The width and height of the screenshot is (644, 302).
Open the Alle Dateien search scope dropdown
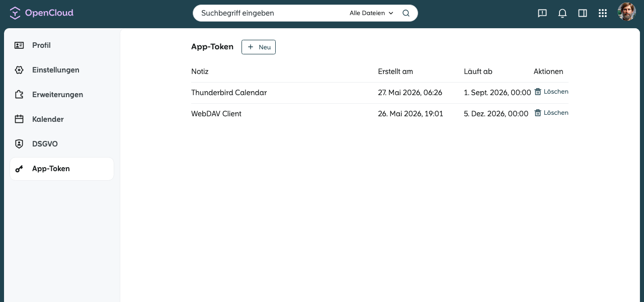371,13
